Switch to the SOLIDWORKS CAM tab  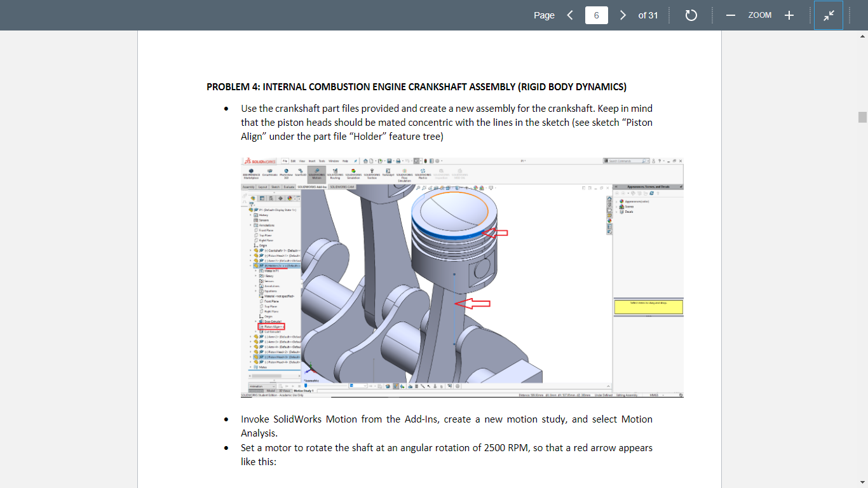pyautogui.click(x=342, y=187)
